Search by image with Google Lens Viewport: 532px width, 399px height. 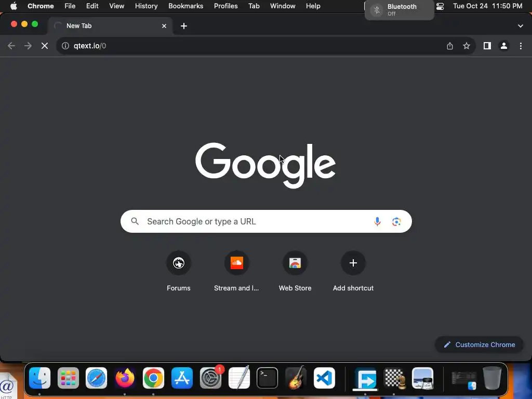click(x=396, y=221)
